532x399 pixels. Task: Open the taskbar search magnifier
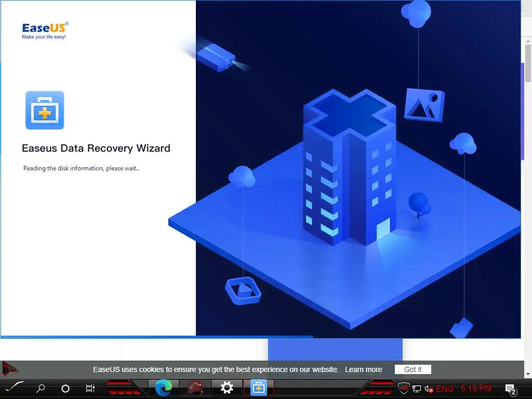[x=41, y=388]
